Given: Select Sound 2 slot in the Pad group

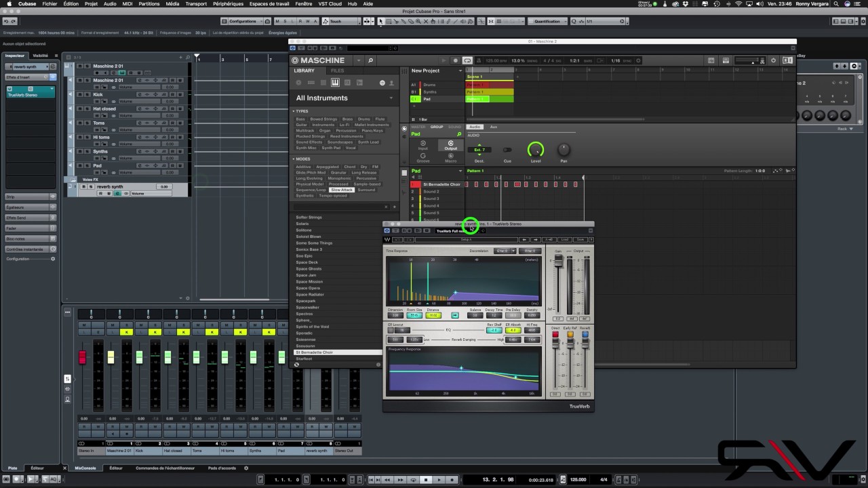Looking at the screenshot, I should click(x=437, y=192).
